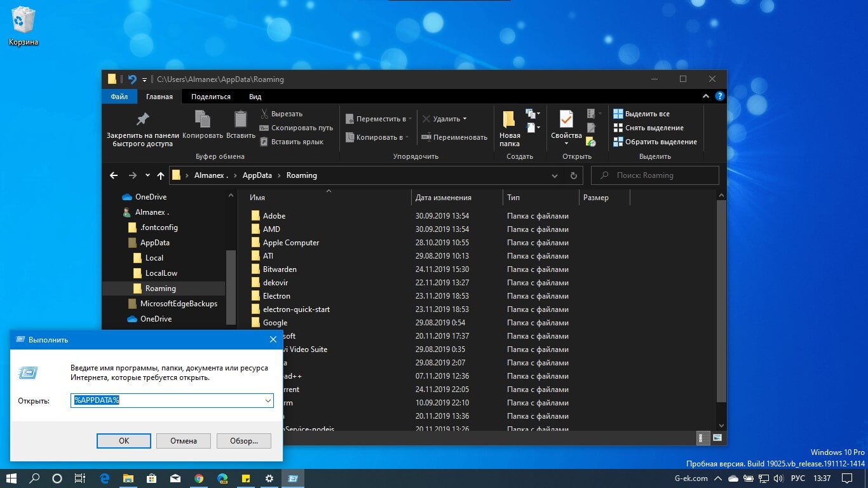868x488 pixels.
Task: Select LocalLow folder in tree
Action: (x=161, y=273)
